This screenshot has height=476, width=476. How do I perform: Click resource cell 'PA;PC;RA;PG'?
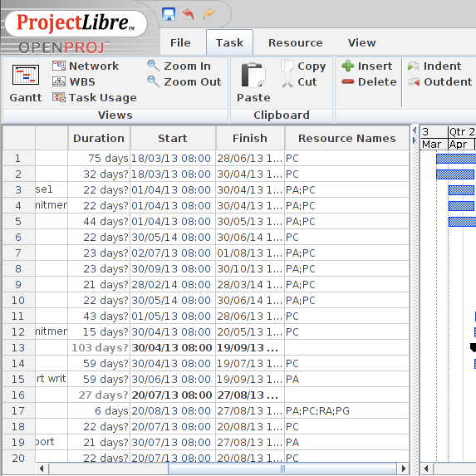pos(347,410)
